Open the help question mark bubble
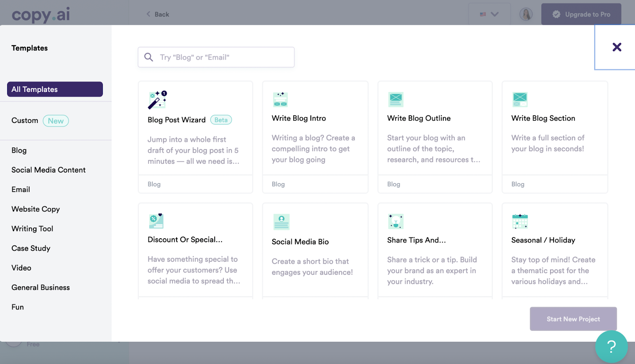 [x=612, y=347]
